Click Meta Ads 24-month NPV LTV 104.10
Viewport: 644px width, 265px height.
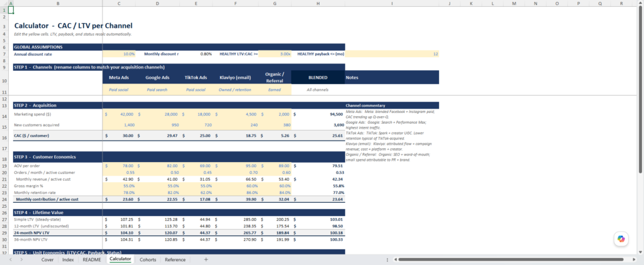(119, 232)
